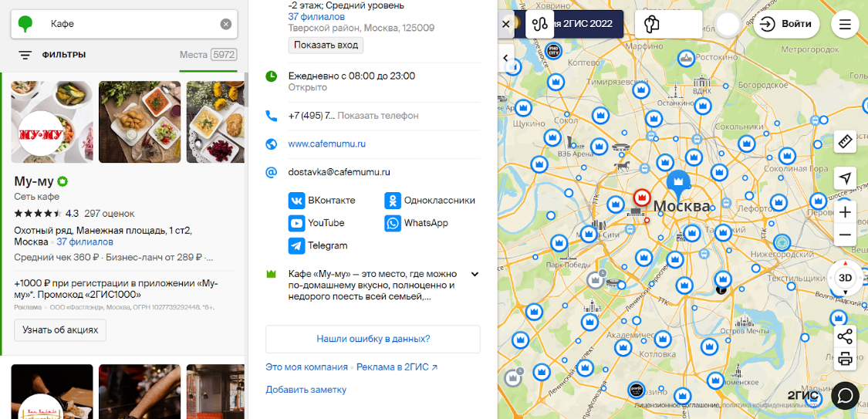Select the ruler measurement tool
Viewport: 868px width, 419px height.
pyautogui.click(x=845, y=142)
